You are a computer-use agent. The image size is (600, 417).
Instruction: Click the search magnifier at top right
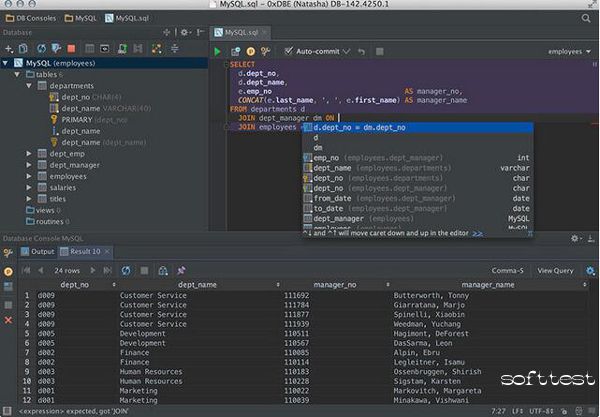586,18
